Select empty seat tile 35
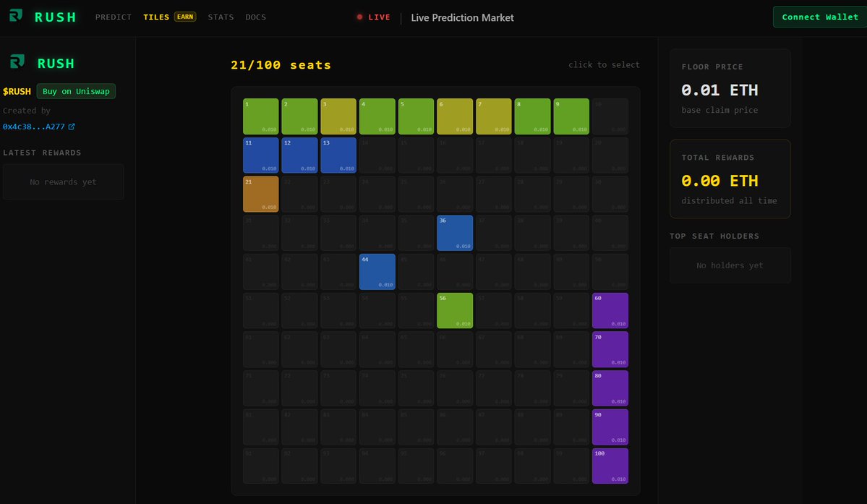The image size is (867, 504). (x=417, y=234)
